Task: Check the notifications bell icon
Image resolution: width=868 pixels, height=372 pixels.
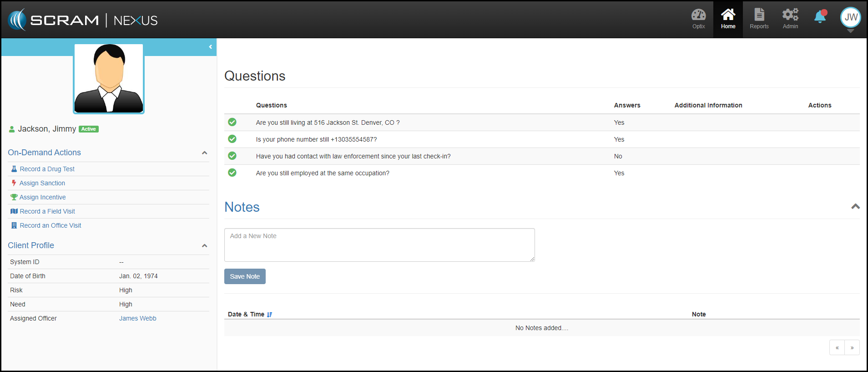Action: (x=820, y=17)
